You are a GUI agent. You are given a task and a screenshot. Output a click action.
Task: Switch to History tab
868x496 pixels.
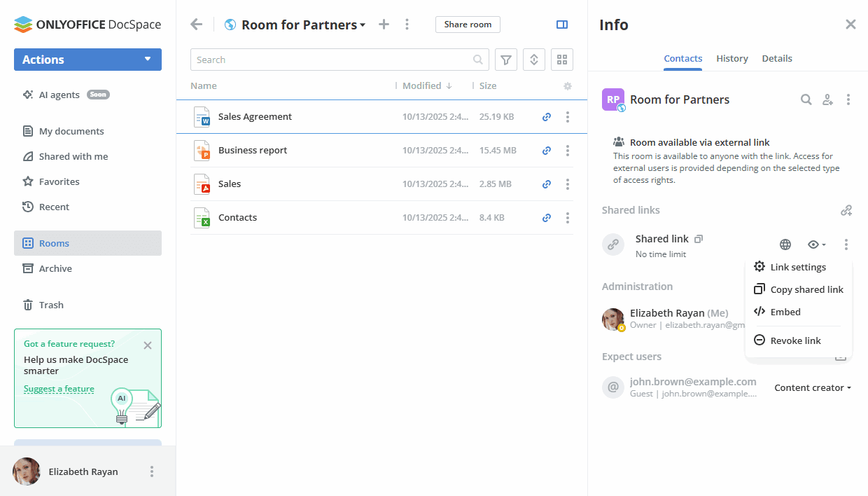pyautogui.click(x=732, y=59)
